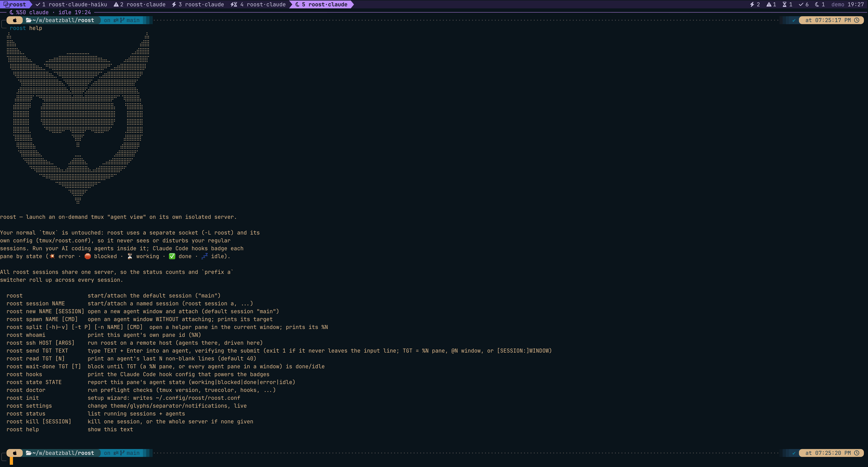Click Apple logo in the 07:25:17 prompt

tap(14, 20)
